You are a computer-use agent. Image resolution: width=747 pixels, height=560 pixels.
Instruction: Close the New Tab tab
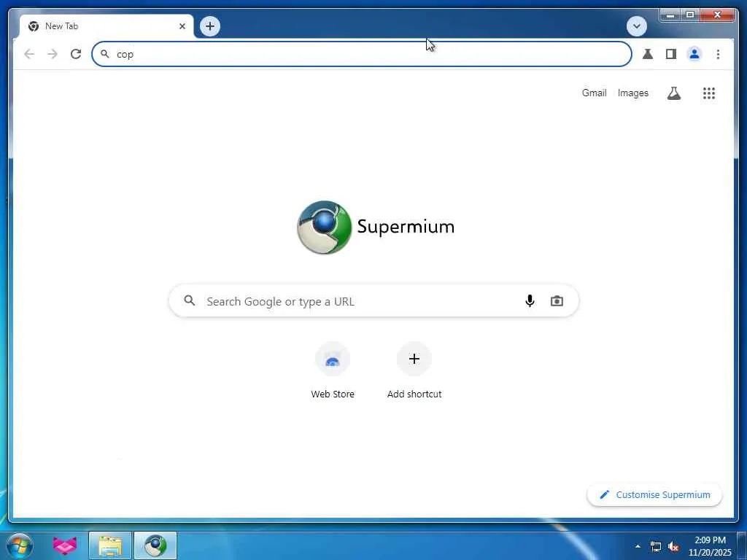pos(182,26)
